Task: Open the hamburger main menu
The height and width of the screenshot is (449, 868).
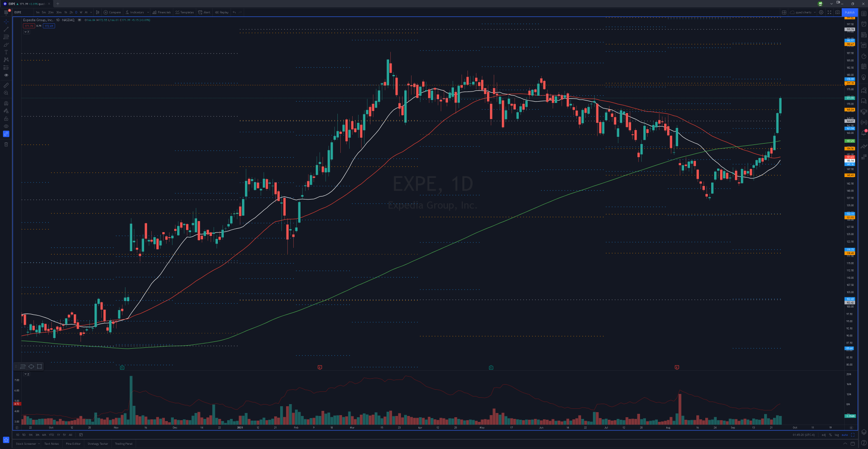Action: coord(6,12)
